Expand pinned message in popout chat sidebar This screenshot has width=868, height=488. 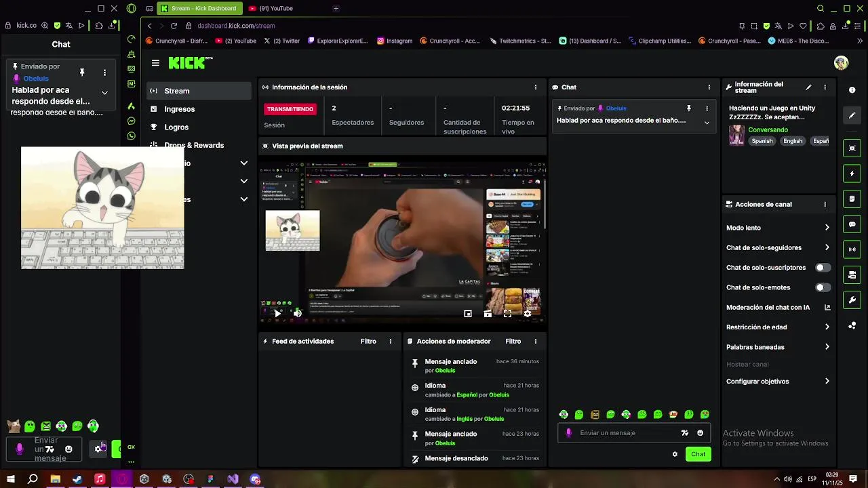[x=104, y=93]
